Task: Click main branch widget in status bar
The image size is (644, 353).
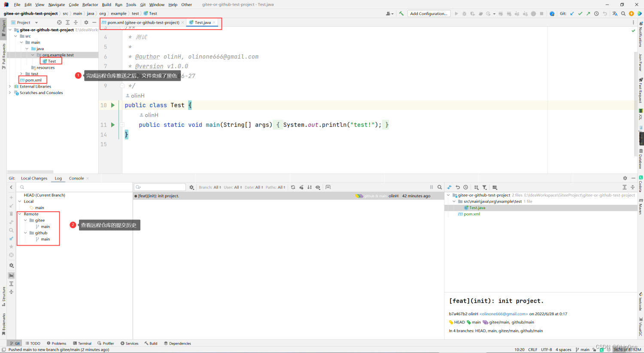Action: [x=582, y=350]
